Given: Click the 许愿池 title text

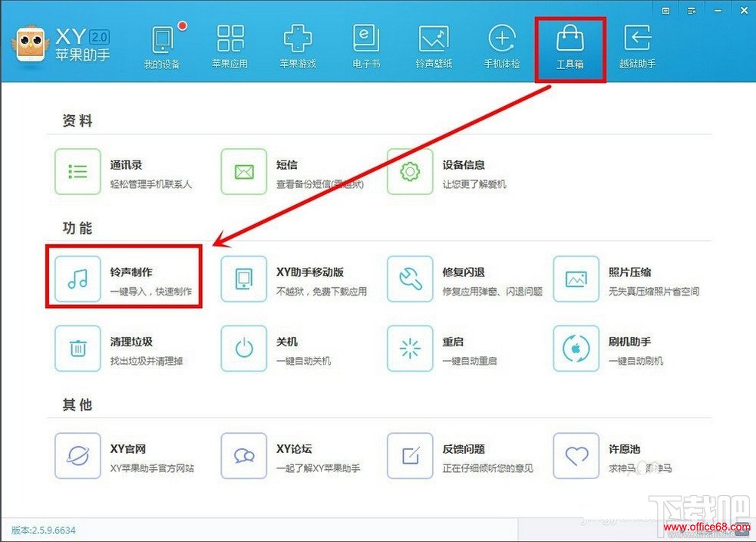Looking at the screenshot, I should pos(625,449).
